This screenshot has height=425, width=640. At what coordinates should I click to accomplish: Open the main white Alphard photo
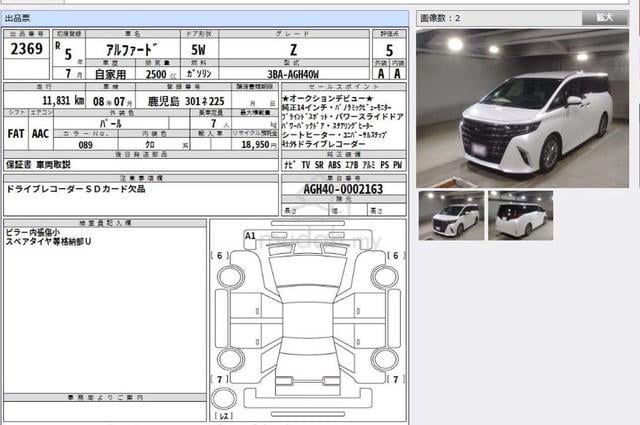[522, 108]
